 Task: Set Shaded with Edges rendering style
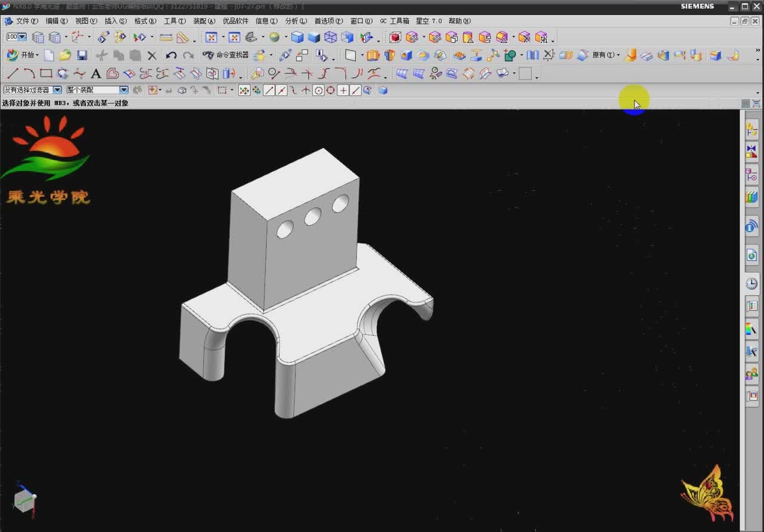pos(297,38)
